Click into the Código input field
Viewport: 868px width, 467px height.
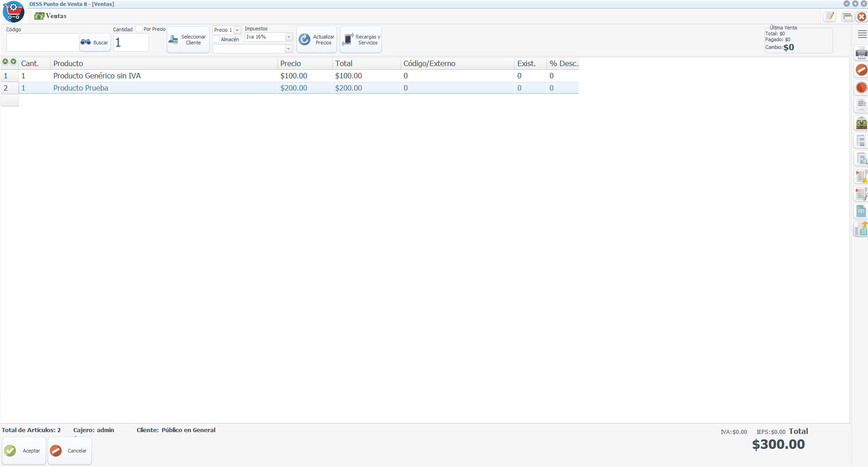coord(43,43)
